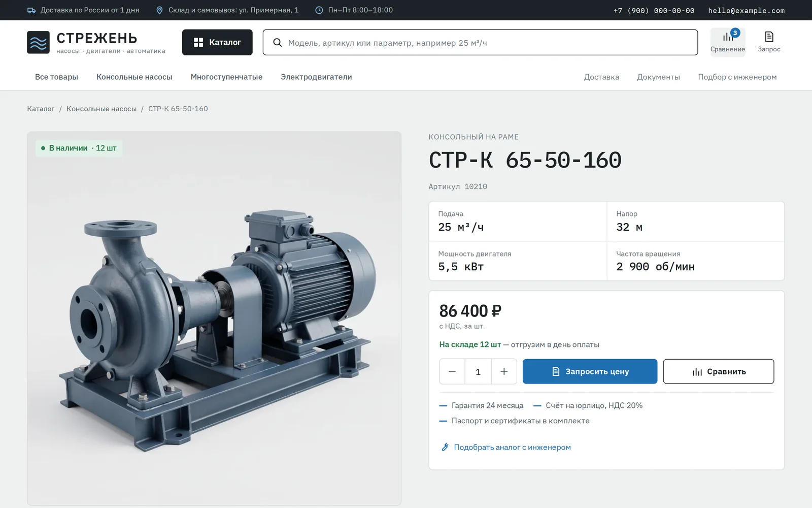
Task: Click the pump product image
Action: [214, 319]
